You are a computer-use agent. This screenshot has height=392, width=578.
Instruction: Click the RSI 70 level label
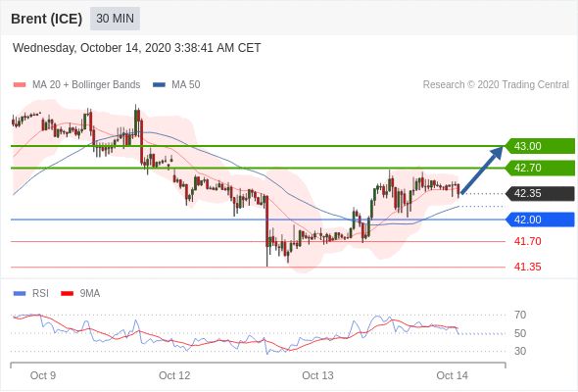(520, 315)
